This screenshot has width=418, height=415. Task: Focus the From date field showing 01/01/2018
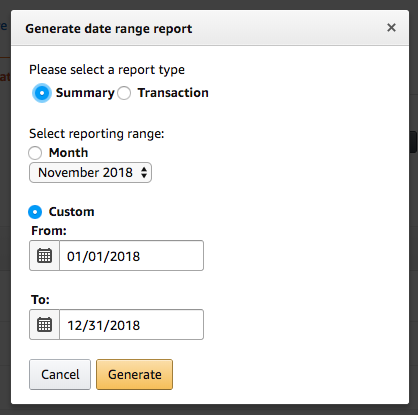tap(131, 256)
